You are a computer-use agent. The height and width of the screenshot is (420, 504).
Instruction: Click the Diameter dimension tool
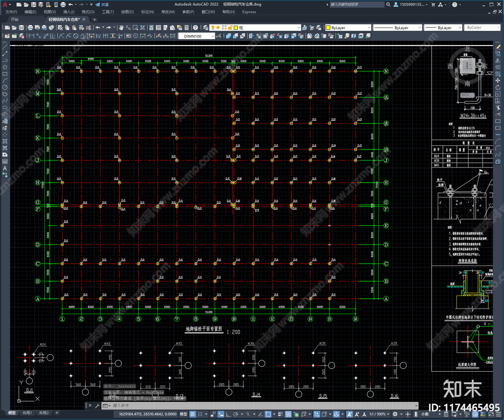click(76, 36)
